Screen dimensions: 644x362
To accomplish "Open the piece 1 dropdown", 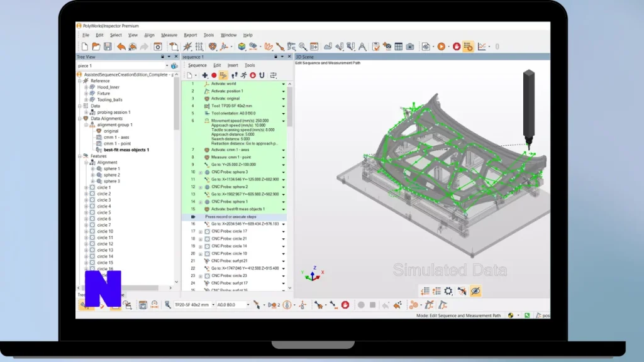I will coord(167,65).
